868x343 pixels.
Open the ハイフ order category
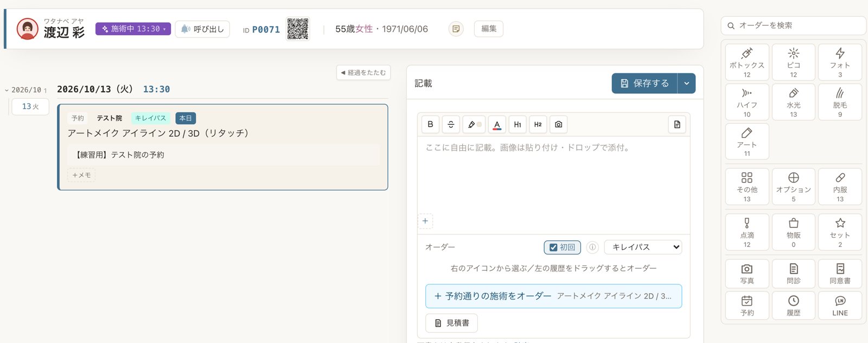coord(747,101)
